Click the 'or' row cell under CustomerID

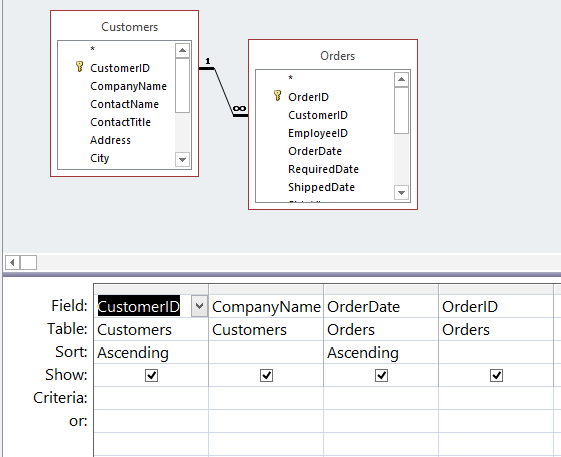pos(151,421)
